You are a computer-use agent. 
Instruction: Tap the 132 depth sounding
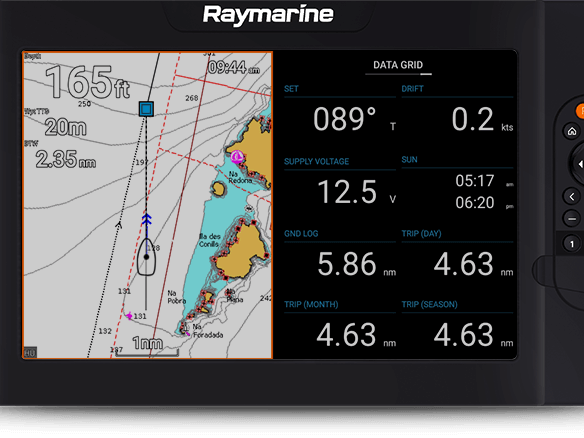pyautogui.click(x=105, y=331)
